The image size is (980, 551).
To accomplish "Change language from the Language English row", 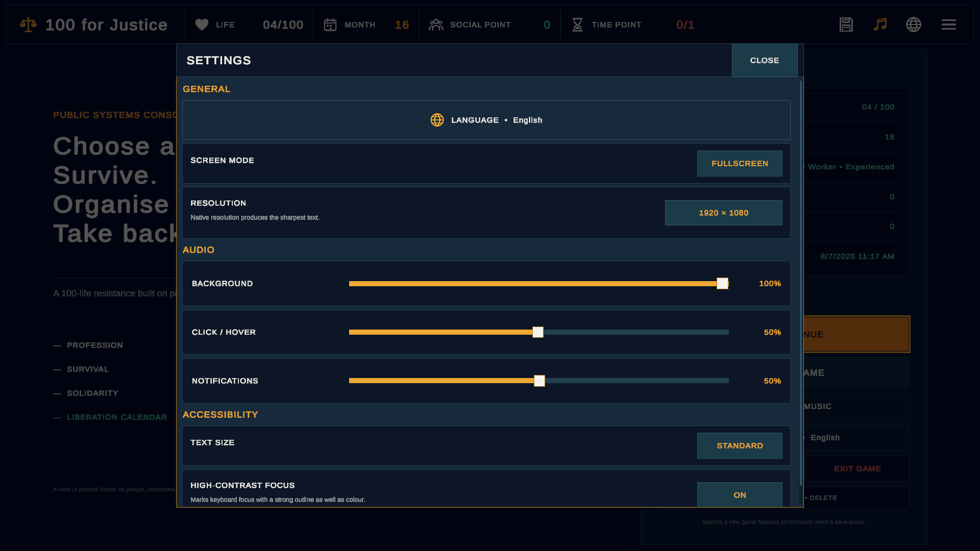I will click(x=486, y=120).
